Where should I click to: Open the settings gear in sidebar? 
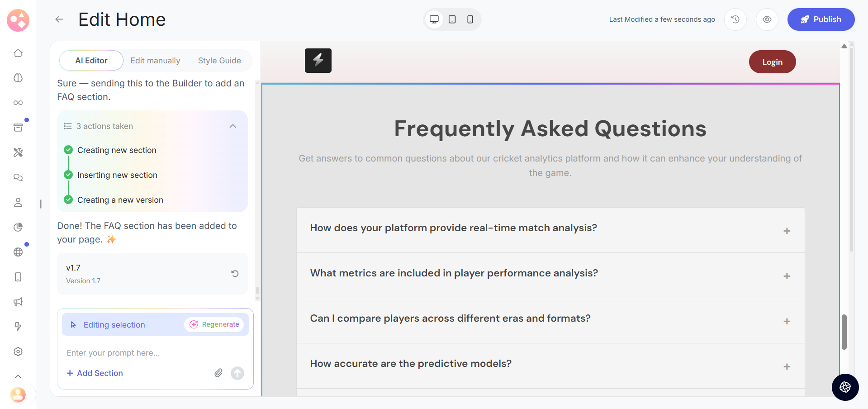click(18, 352)
